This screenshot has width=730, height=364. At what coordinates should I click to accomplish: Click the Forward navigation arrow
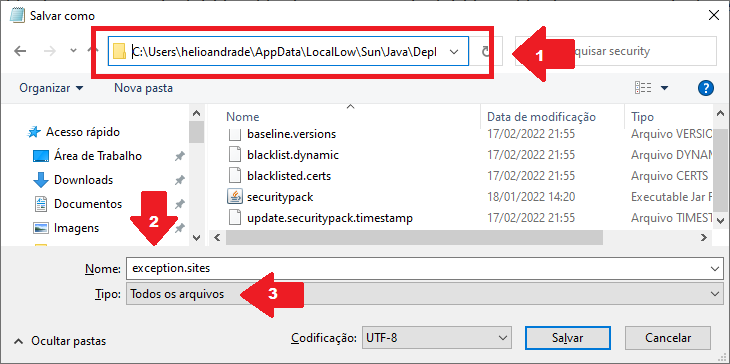tap(50, 51)
